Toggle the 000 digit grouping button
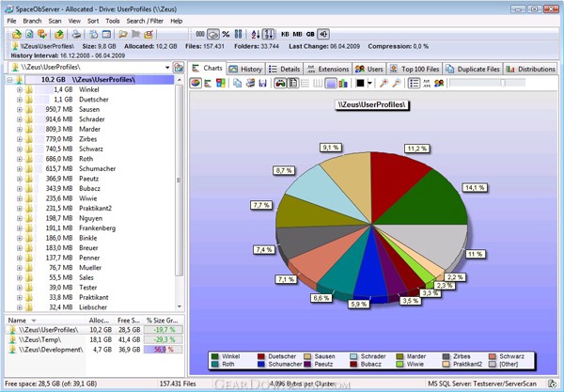 click(200, 35)
